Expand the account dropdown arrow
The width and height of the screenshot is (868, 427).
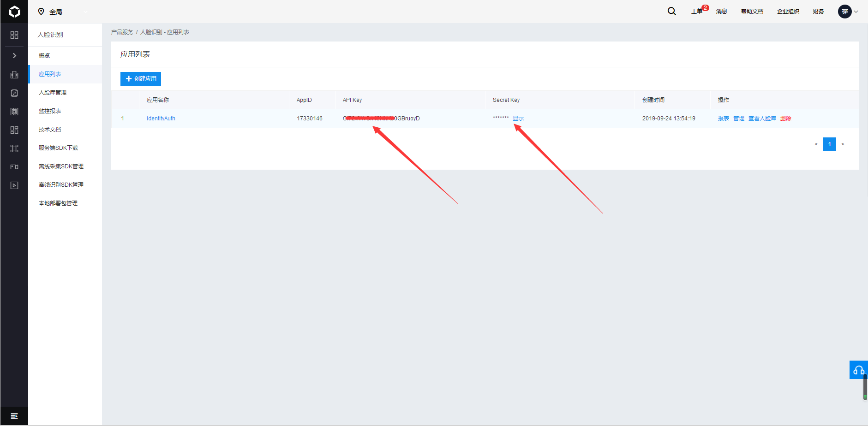[x=856, y=12]
